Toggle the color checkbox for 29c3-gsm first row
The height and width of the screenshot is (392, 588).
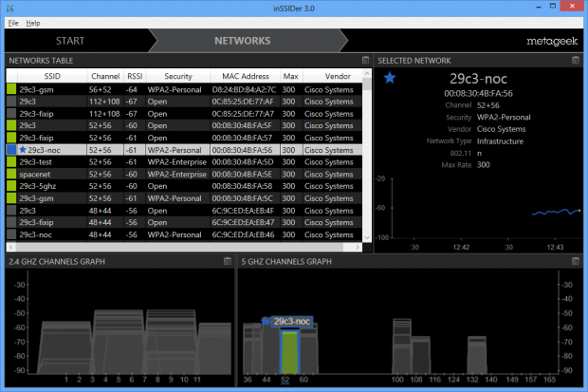point(11,88)
